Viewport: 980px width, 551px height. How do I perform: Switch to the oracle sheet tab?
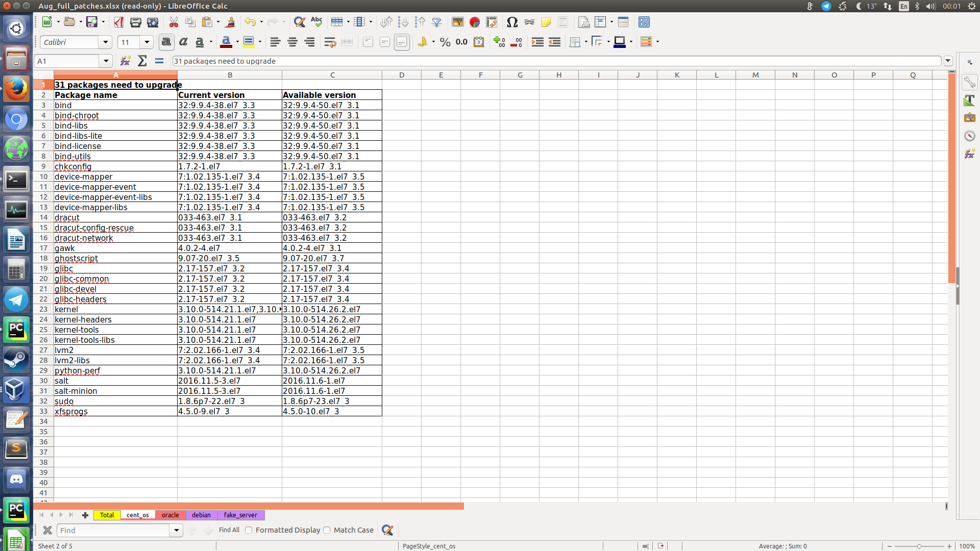170,515
